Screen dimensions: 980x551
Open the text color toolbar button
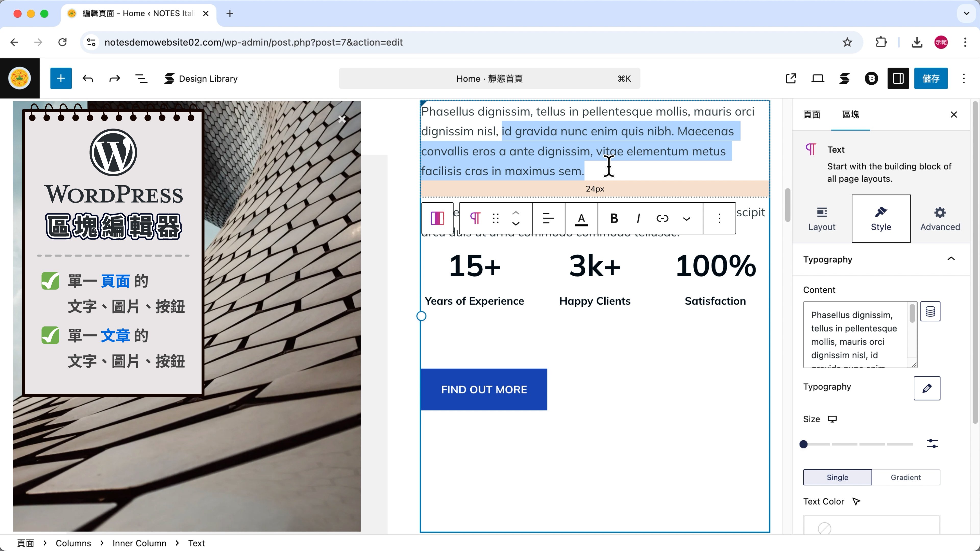point(581,218)
